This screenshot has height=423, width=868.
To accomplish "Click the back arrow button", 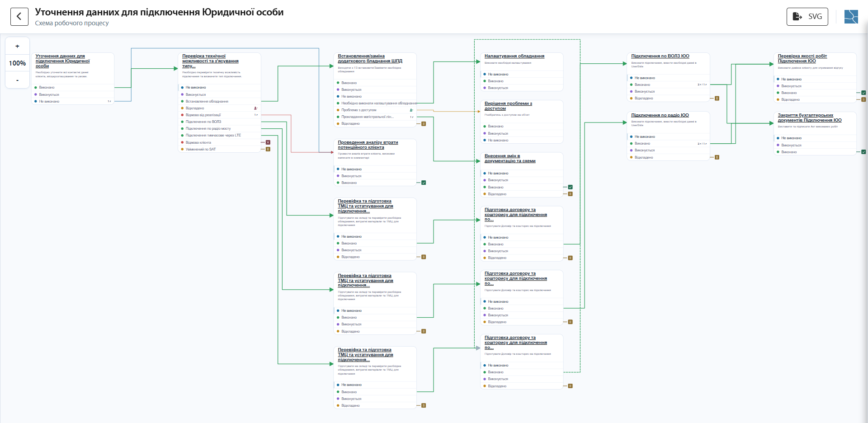I will 19,17.
